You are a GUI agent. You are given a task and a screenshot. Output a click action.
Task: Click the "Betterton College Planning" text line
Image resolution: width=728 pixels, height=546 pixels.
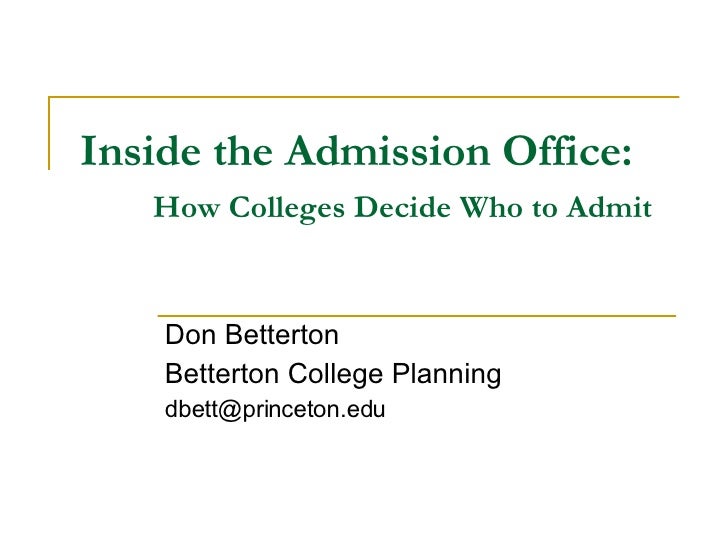(x=333, y=374)
